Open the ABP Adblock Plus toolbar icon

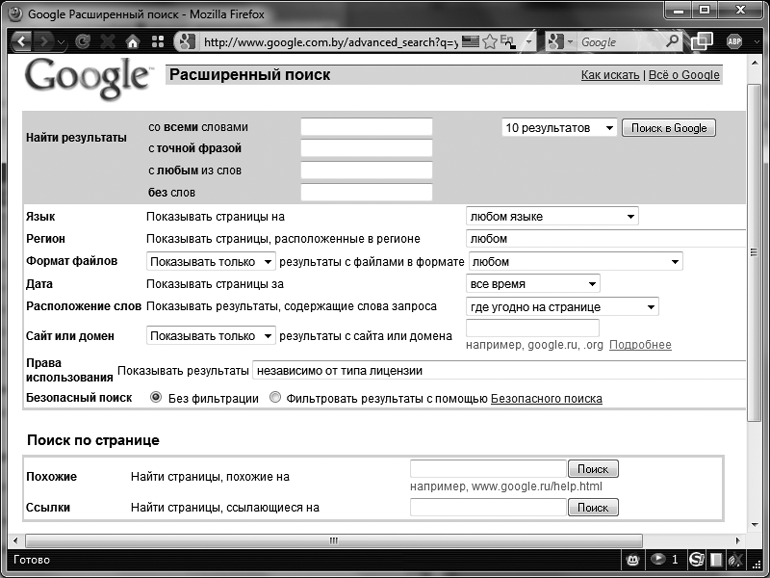(x=735, y=42)
